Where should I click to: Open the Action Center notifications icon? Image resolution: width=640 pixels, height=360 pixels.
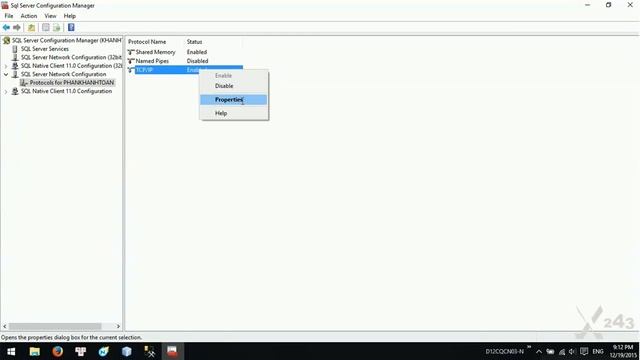coord(584,351)
